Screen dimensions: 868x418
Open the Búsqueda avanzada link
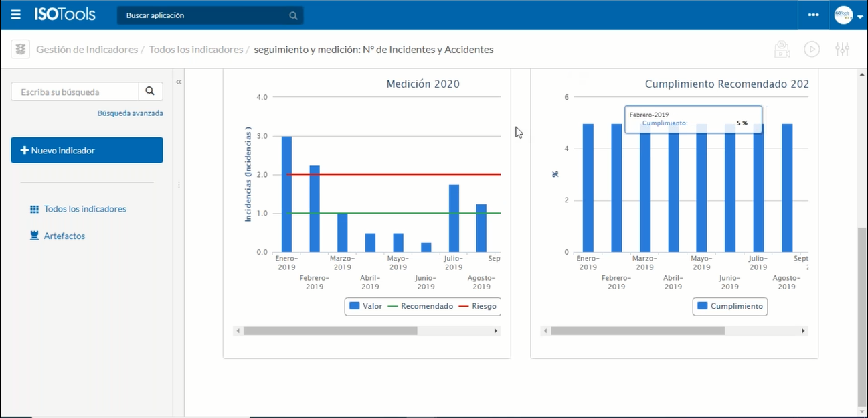click(130, 113)
